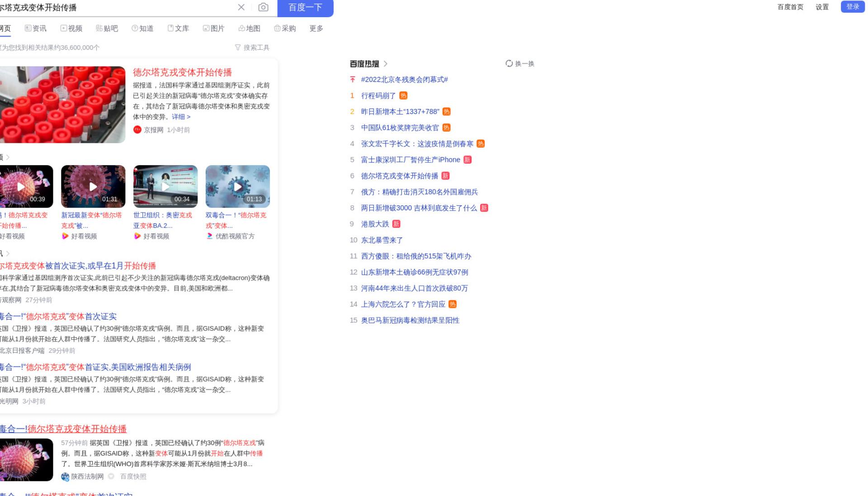Open hot search 张文宏千字长文
Viewport: 868px width, 496px height.
click(x=417, y=144)
